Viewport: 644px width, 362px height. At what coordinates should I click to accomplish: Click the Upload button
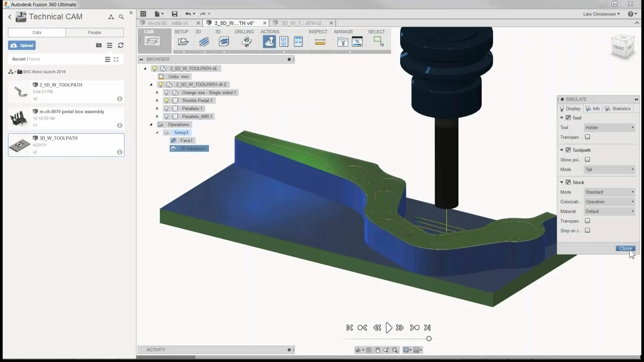point(22,45)
